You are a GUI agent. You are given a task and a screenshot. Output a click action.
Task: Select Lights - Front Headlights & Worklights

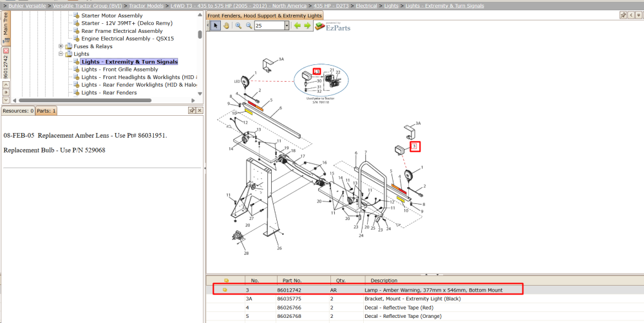(x=139, y=77)
